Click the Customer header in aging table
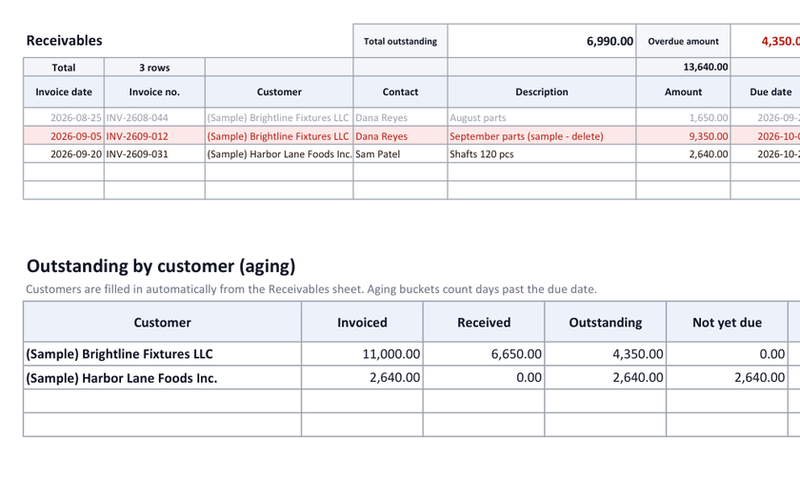Screen dimensions: 800x500 coord(162,322)
